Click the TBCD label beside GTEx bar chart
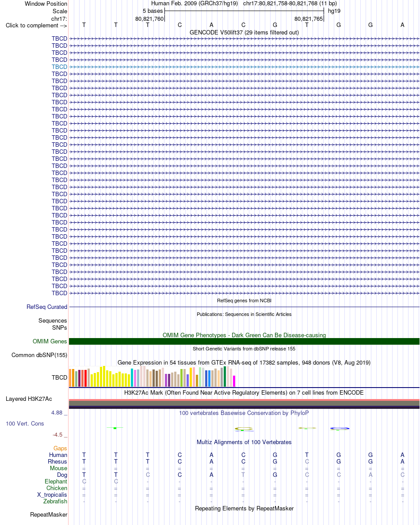 59,378
